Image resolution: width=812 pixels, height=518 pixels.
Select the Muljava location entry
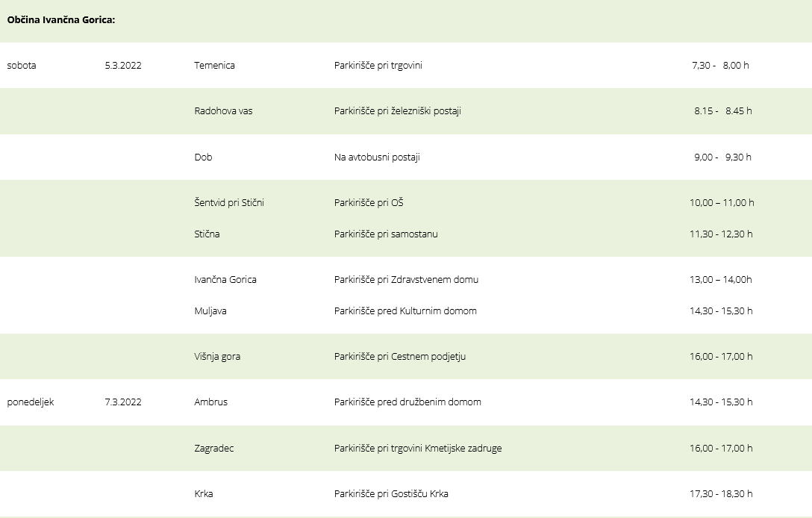(210, 311)
